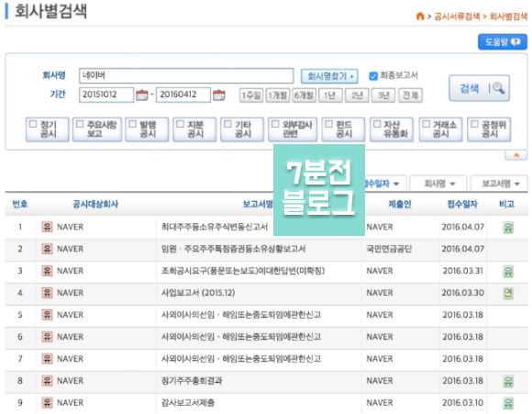Check the 발행공시 filter

(133, 124)
